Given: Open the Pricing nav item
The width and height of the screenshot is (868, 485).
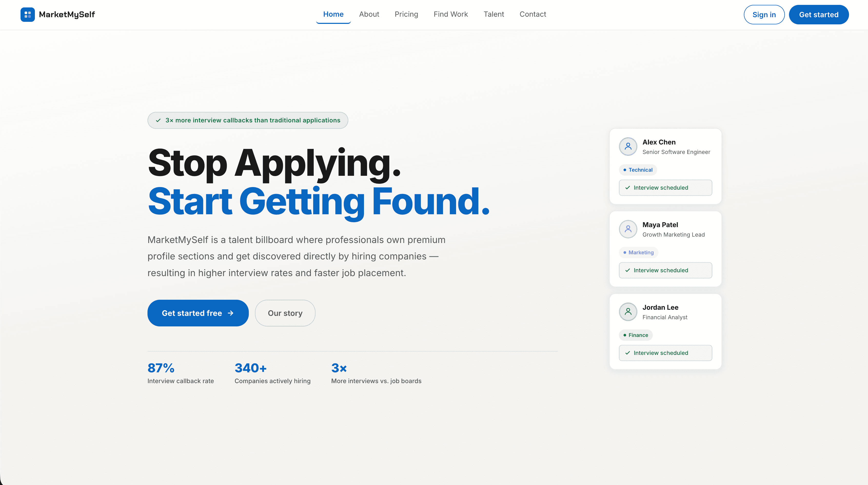Looking at the screenshot, I should click(406, 14).
